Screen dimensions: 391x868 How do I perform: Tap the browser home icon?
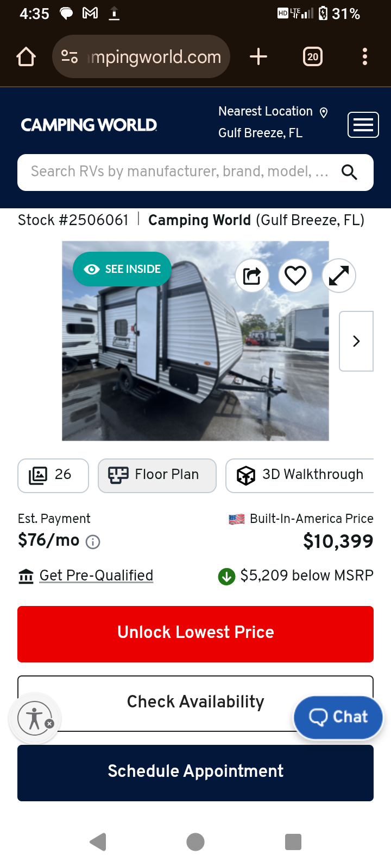(x=26, y=56)
